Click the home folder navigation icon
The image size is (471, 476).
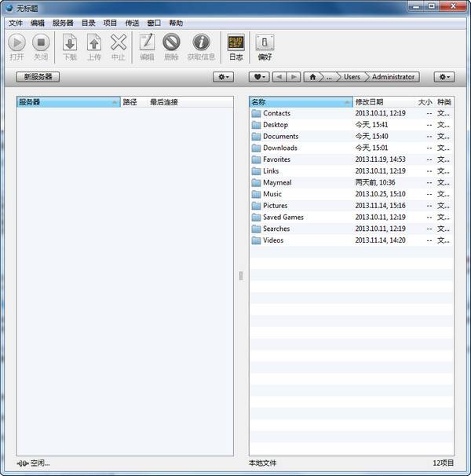pos(313,77)
